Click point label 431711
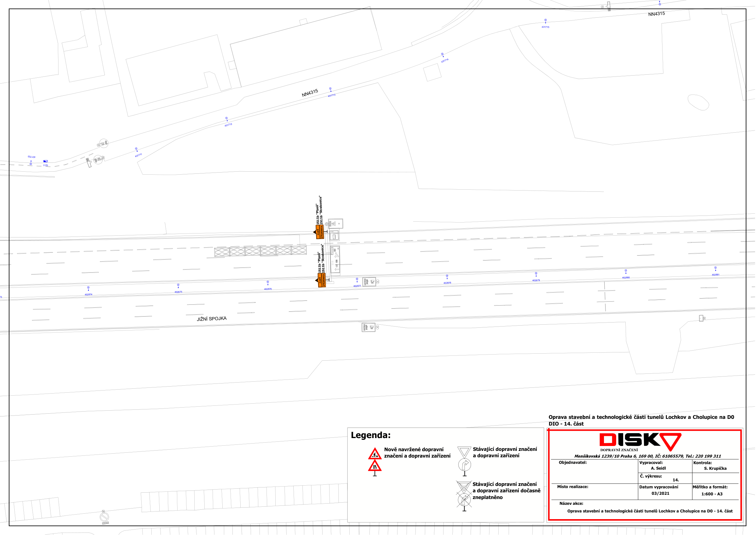The height and width of the screenshot is (535, 756). (138, 155)
